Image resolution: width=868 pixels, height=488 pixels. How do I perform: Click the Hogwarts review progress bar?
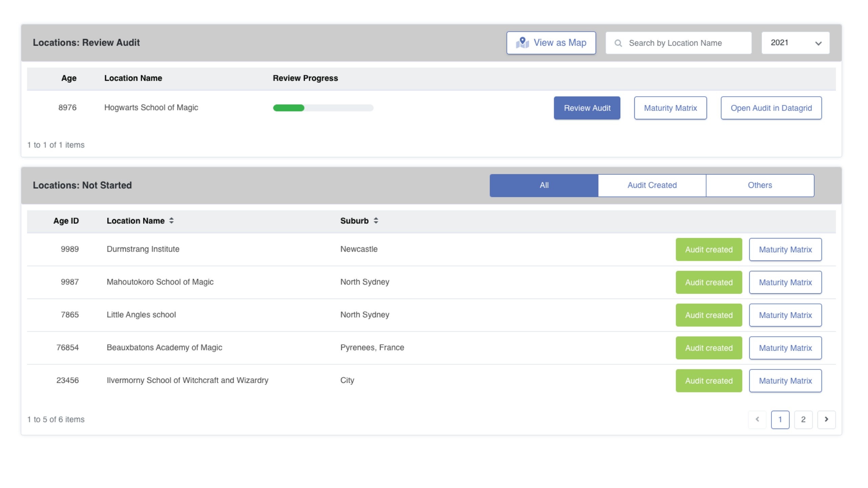tap(323, 108)
